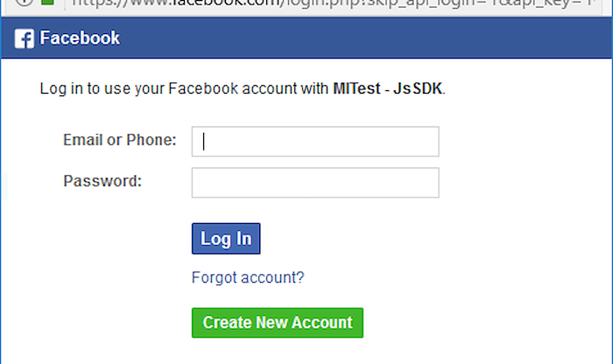This screenshot has height=364, width=613.
Task: Click the green Create New Account button
Action: click(x=278, y=323)
